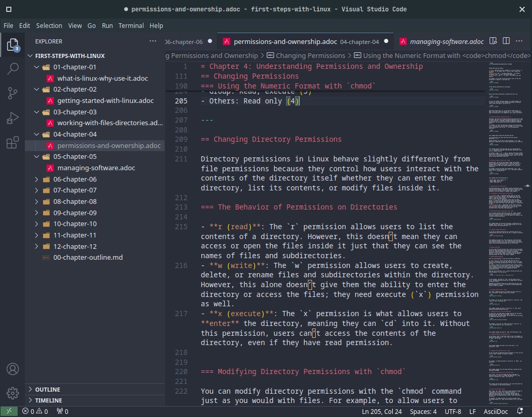The height and width of the screenshot is (417, 532).
Task: Open the File menu
Action: pyautogui.click(x=8, y=25)
